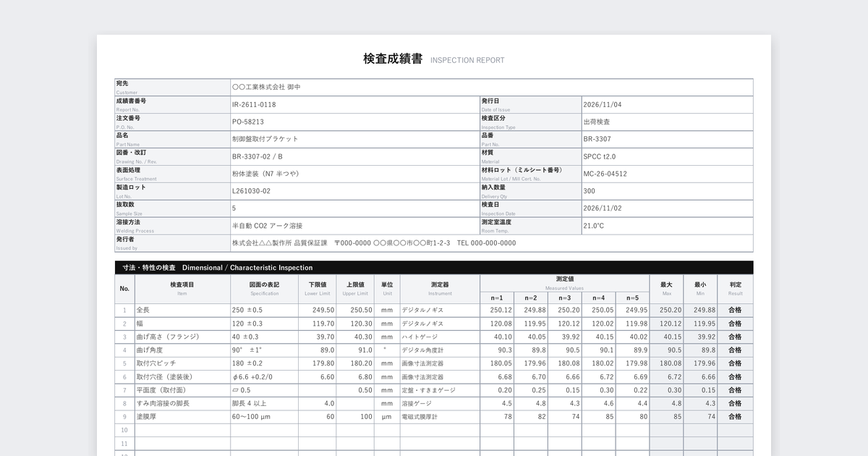Select the 判定 Result column header

pos(736,288)
